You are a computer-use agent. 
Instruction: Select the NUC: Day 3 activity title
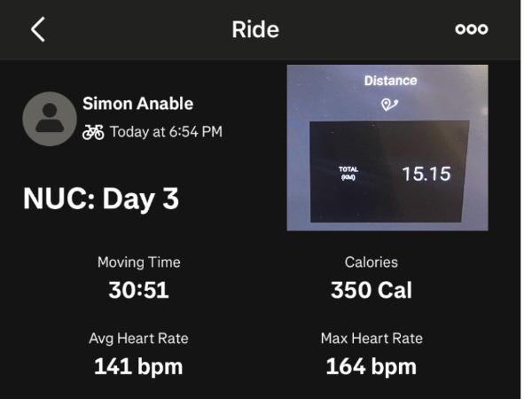[101, 199]
